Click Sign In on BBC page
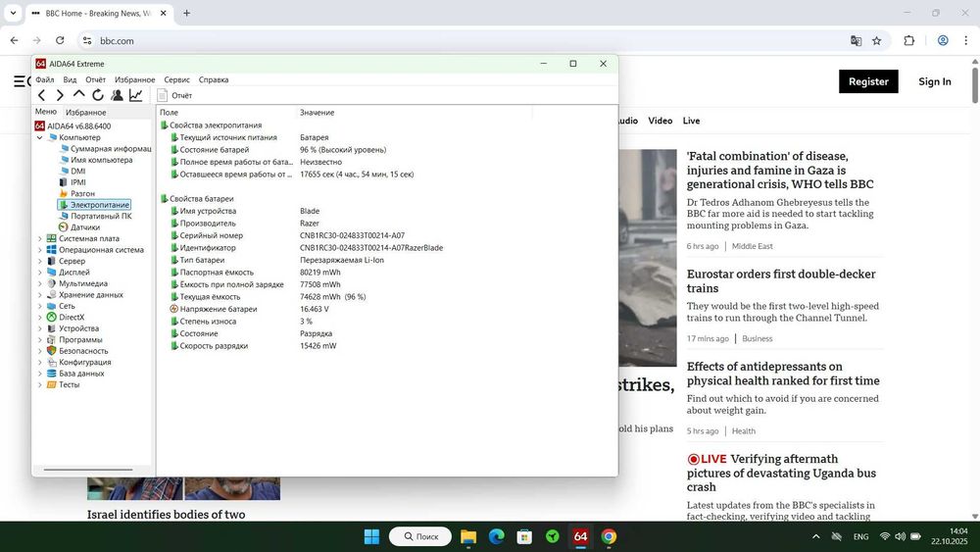The width and height of the screenshot is (980, 552). pyautogui.click(x=934, y=81)
